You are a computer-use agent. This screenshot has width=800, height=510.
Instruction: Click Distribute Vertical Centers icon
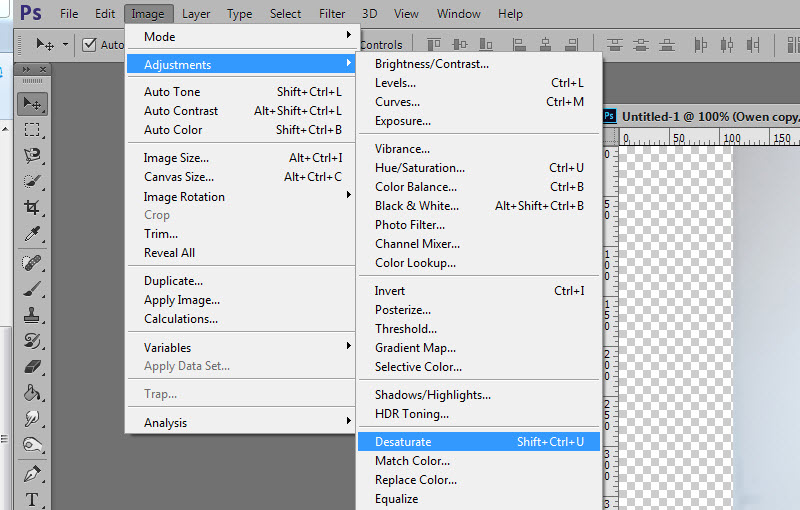coord(641,45)
